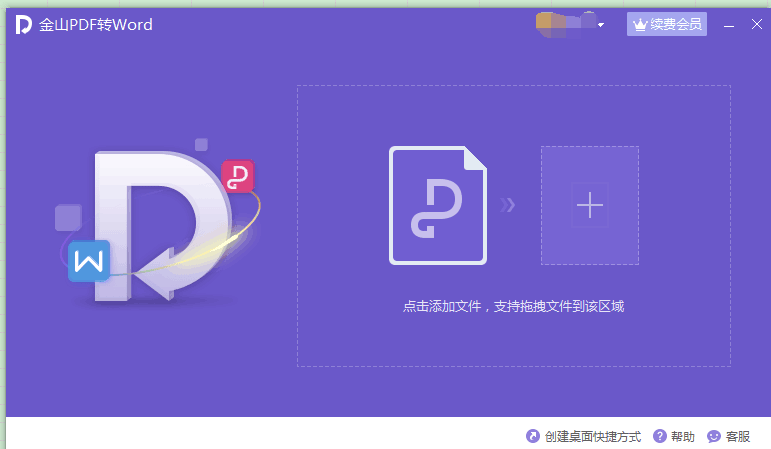Click the 创建桌面快捷方式 link
Viewport: 771px width, 449px height.
(593, 437)
